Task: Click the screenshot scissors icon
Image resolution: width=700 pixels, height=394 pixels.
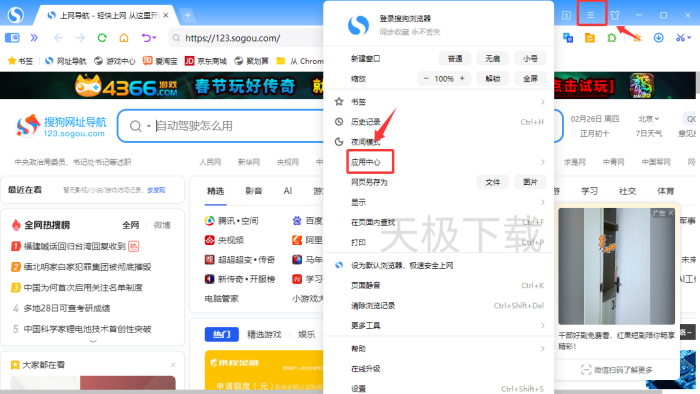Action: click(682, 38)
